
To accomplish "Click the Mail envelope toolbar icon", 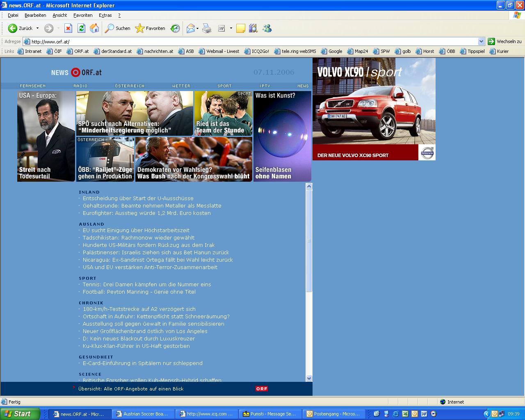I will pos(190,28).
